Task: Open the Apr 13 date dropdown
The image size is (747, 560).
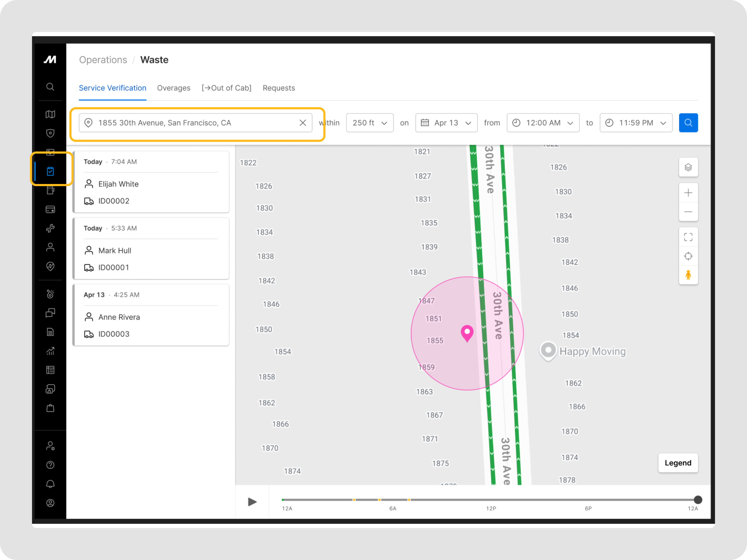Action: (446, 122)
